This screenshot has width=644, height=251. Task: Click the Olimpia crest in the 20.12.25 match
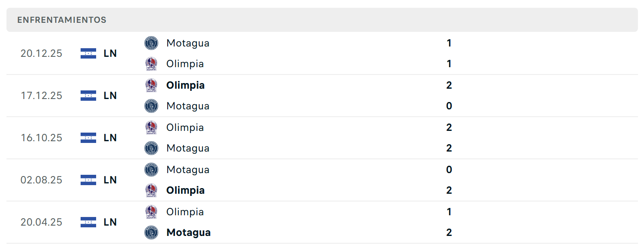[151, 64]
